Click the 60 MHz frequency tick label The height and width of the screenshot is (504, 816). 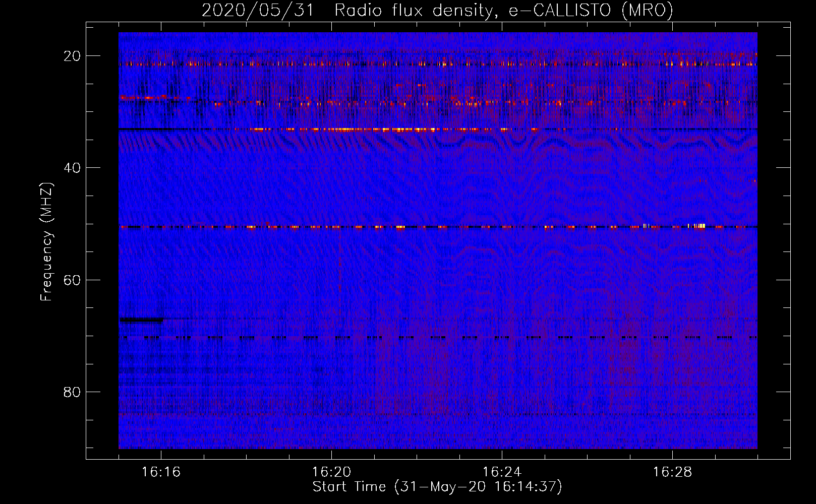(73, 280)
